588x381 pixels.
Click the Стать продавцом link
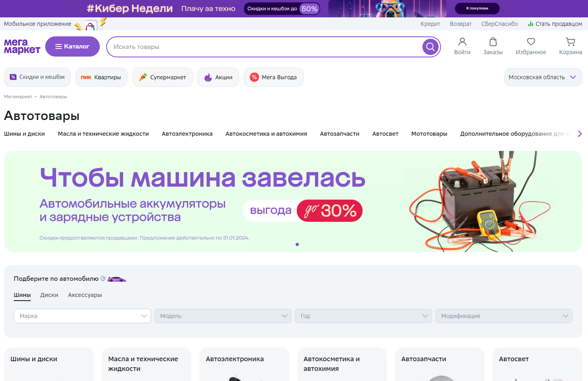(555, 24)
